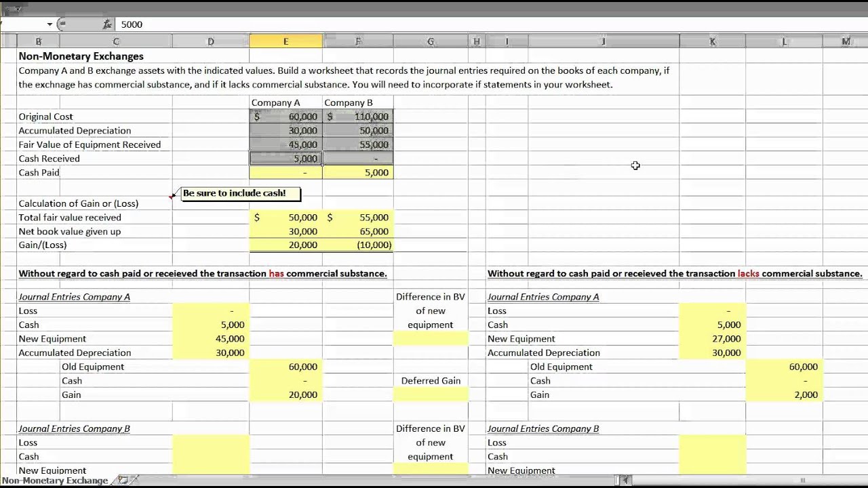Select Company B cash paid 5,000
Image resolution: width=868 pixels, height=488 pixels.
358,172
